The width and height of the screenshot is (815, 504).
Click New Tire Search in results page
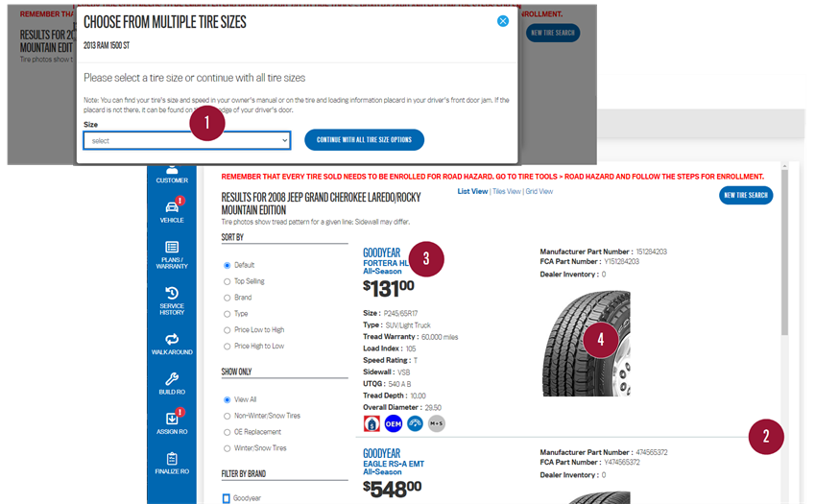click(746, 196)
